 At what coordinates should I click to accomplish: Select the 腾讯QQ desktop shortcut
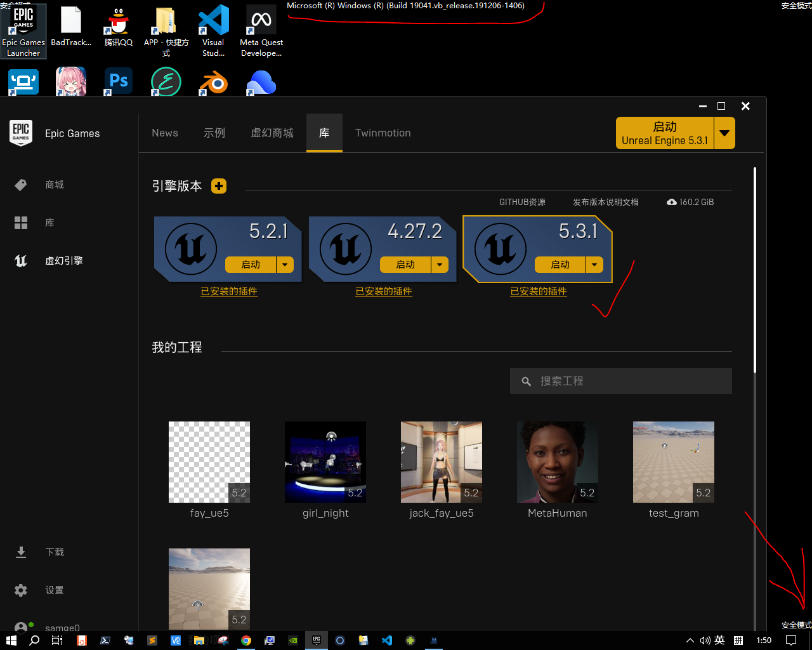pos(119,27)
